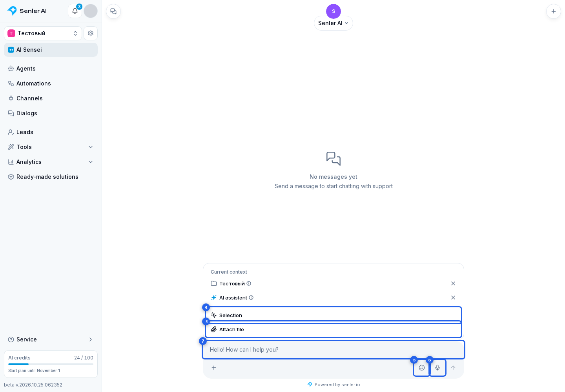The height and width of the screenshot is (392, 565).
Task: Open AI Sensei page
Action: pos(51,50)
